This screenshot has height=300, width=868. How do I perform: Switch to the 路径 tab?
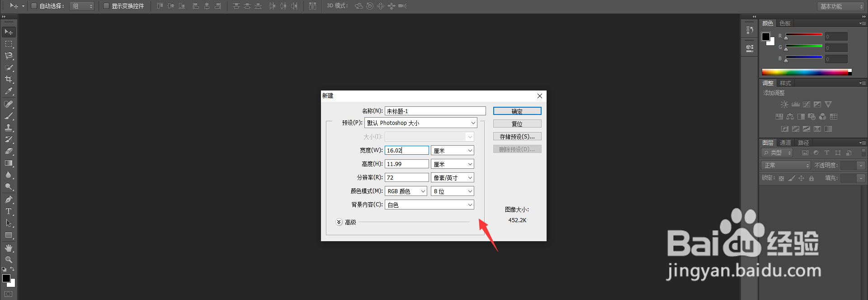(x=803, y=143)
